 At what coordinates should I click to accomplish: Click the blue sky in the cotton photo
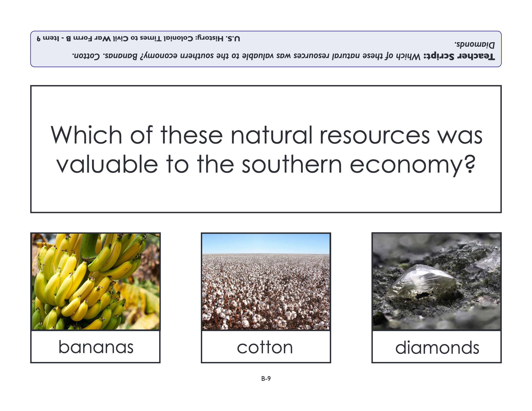(266, 243)
